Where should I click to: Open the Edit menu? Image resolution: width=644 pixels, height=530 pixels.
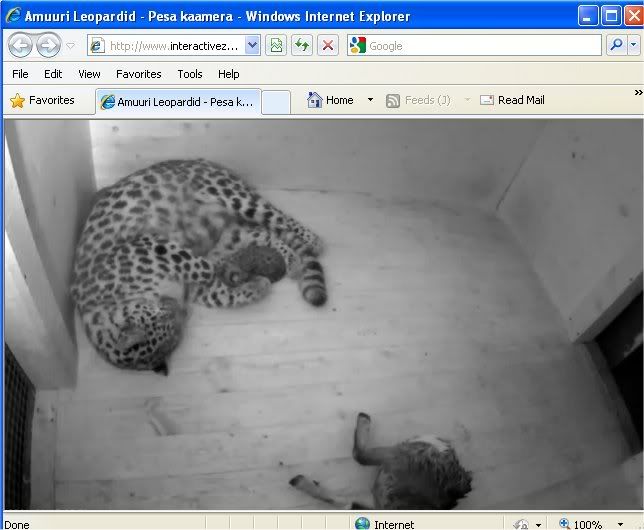[x=53, y=74]
